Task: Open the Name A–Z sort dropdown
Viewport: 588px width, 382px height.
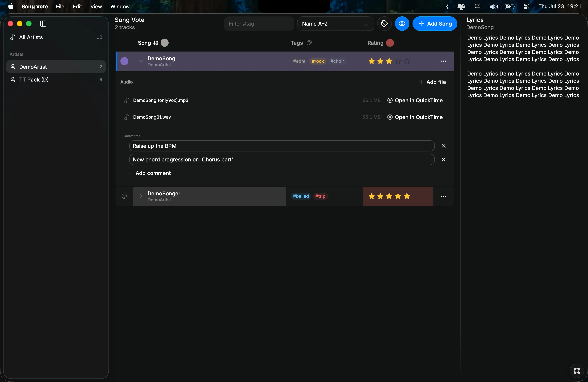Action: point(335,24)
